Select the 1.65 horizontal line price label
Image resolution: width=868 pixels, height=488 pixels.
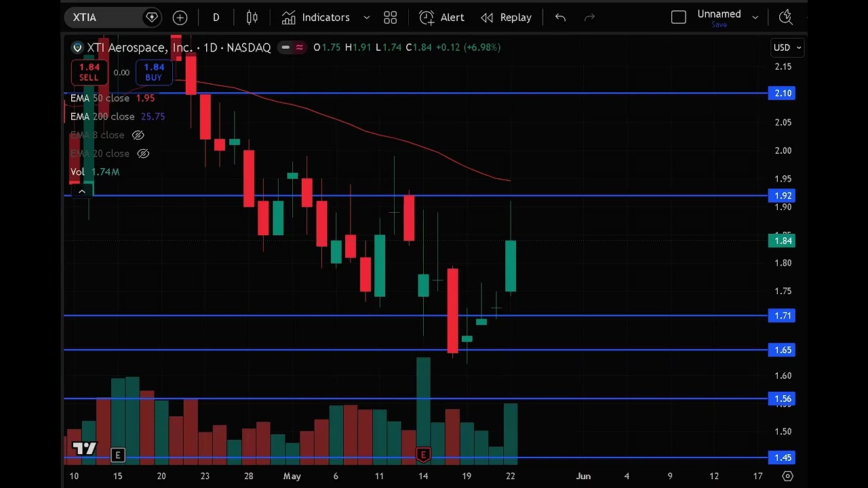coord(783,350)
